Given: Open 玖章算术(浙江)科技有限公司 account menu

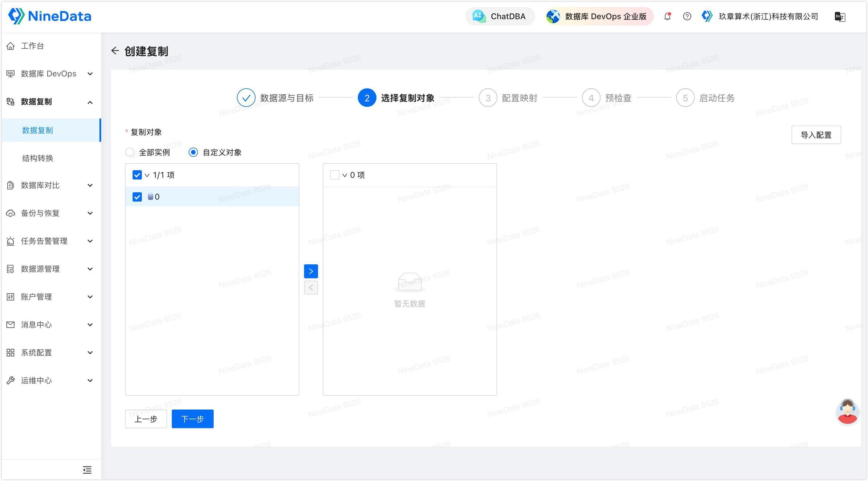Looking at the screenshot, I should (760, 16).
